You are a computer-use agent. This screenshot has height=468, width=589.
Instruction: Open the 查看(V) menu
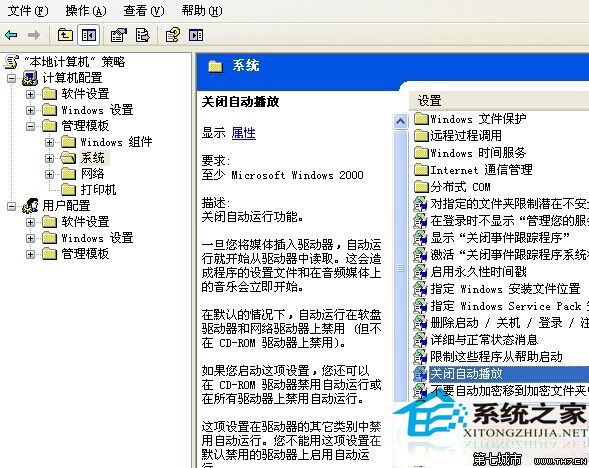coord(144,11)
